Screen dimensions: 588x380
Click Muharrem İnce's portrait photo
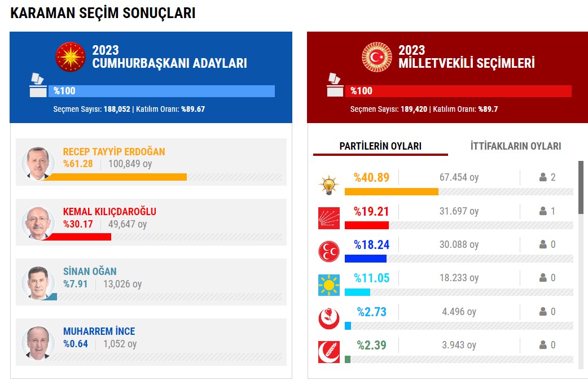[38, 342]
